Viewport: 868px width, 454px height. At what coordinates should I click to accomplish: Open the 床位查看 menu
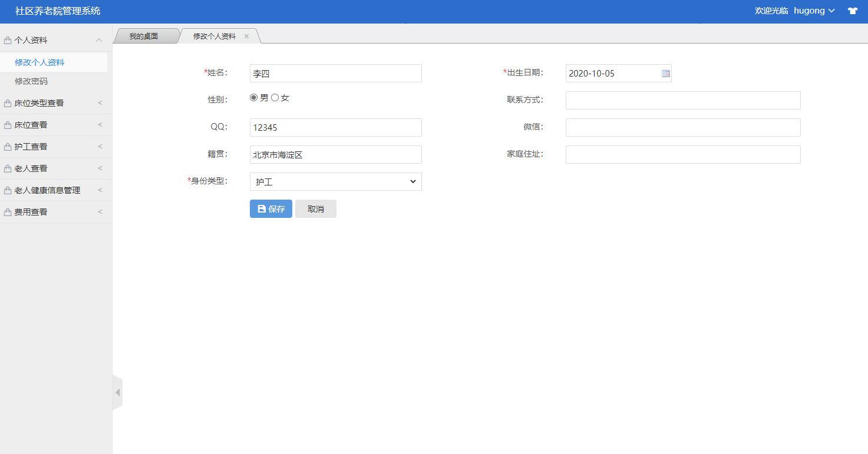pyautogui.click(x=56, y=125)
